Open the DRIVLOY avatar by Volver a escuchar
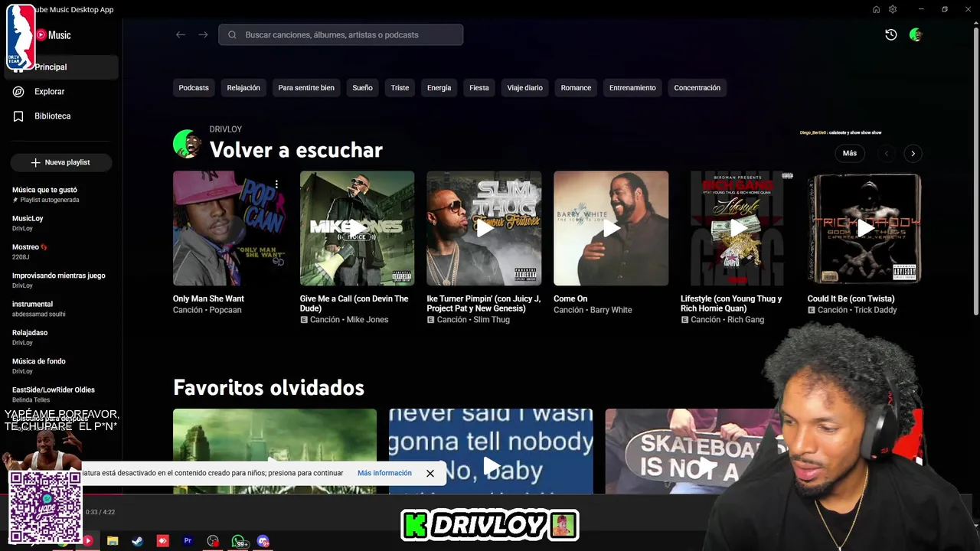Image resolution: width=980 pixels, height=551 pixels. (x=187, y=143)
